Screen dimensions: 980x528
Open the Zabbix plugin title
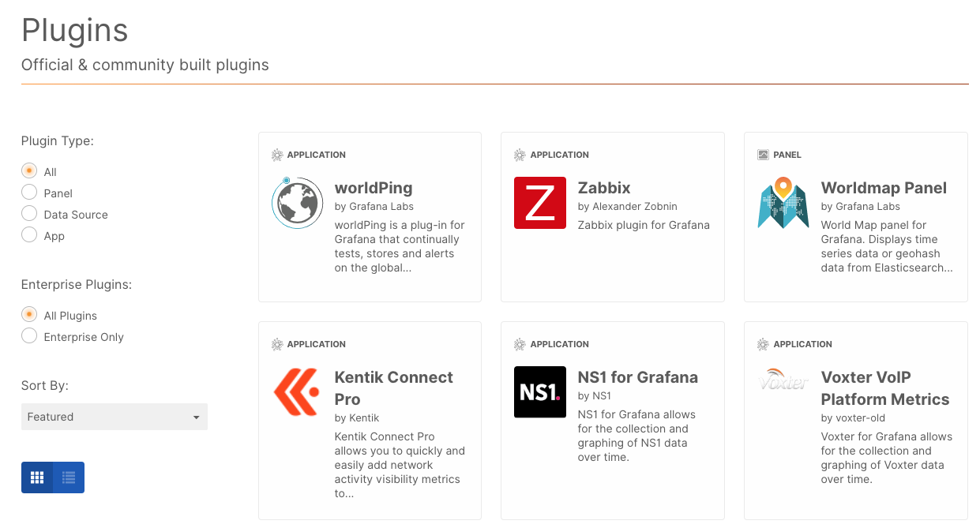tap(604, 188)
